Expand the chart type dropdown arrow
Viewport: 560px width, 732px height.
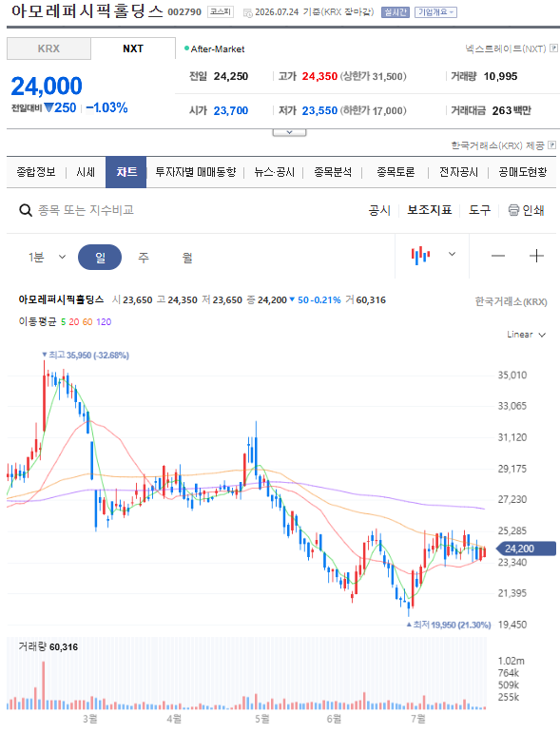pyautogui.click(x=452, y=255)
